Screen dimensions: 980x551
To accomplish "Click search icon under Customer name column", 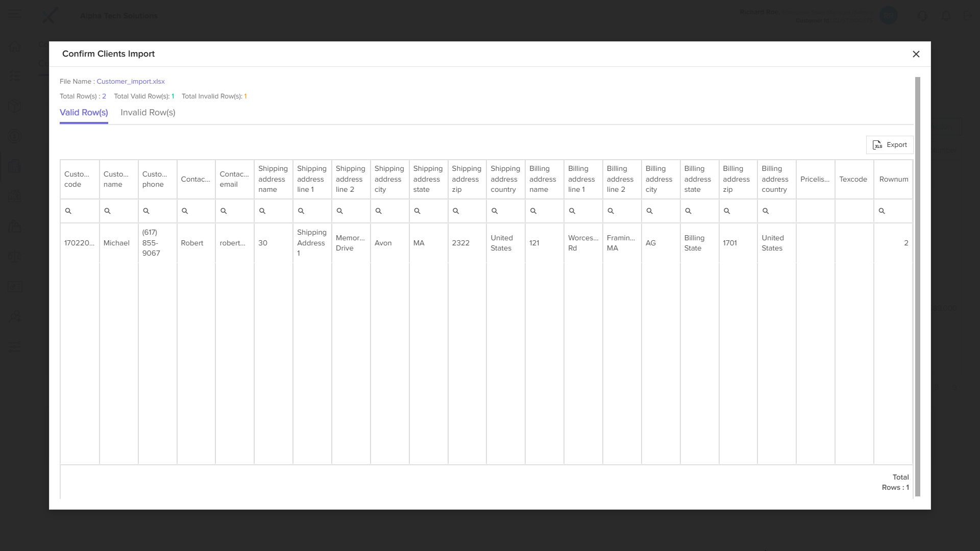I will coord(107,211).
